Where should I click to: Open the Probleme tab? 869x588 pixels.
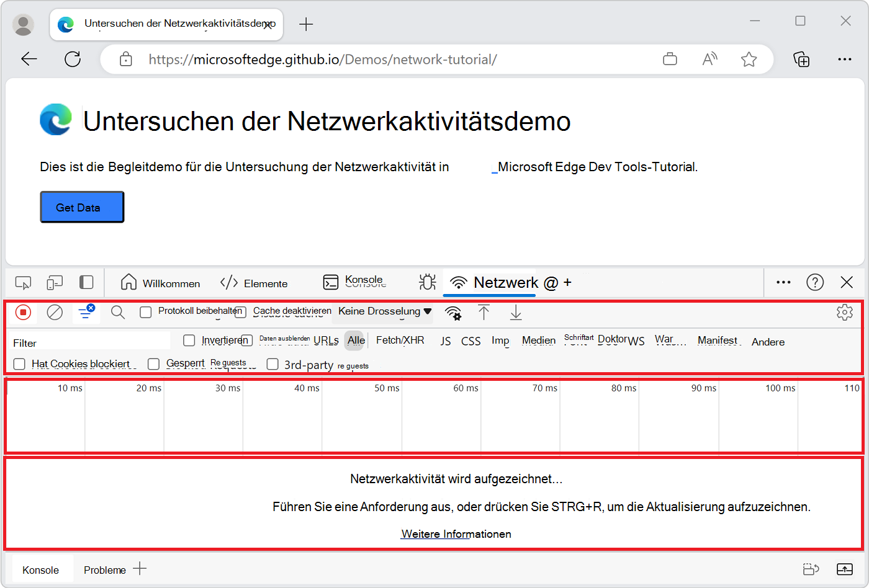click(104, 569)
